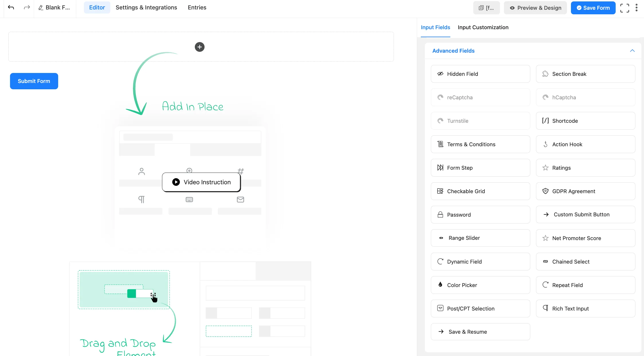Select the Turnstile field

(x=480, y=121)
